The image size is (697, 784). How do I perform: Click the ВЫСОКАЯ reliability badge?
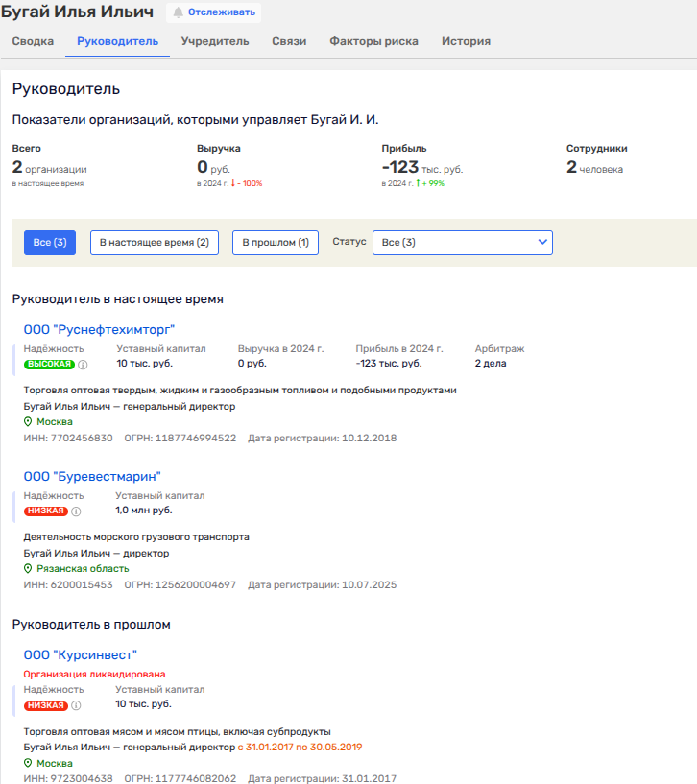click(x=49, y=365)
